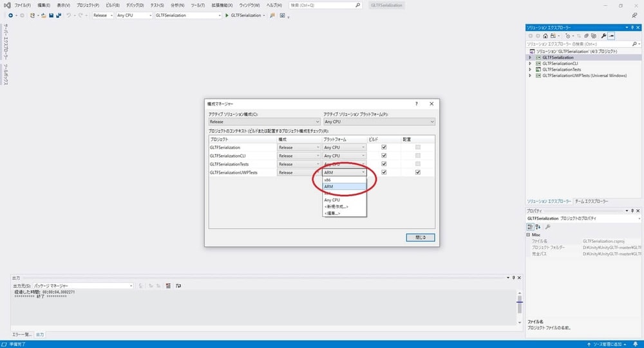Toggle Build checkbox for GLTFSerialization row

[384, 147]
